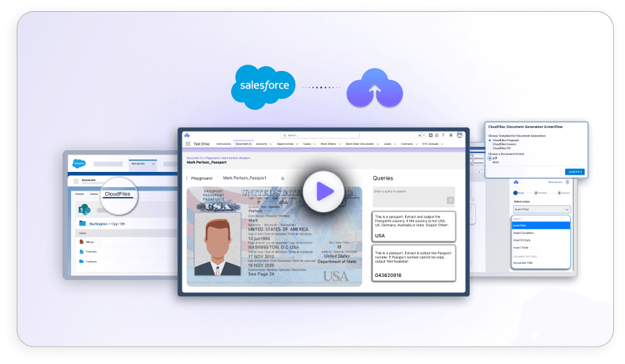Viewport: 625px width, 364px height.
Task: Click the Billings file icon in left window
Action: pos(81,242)
